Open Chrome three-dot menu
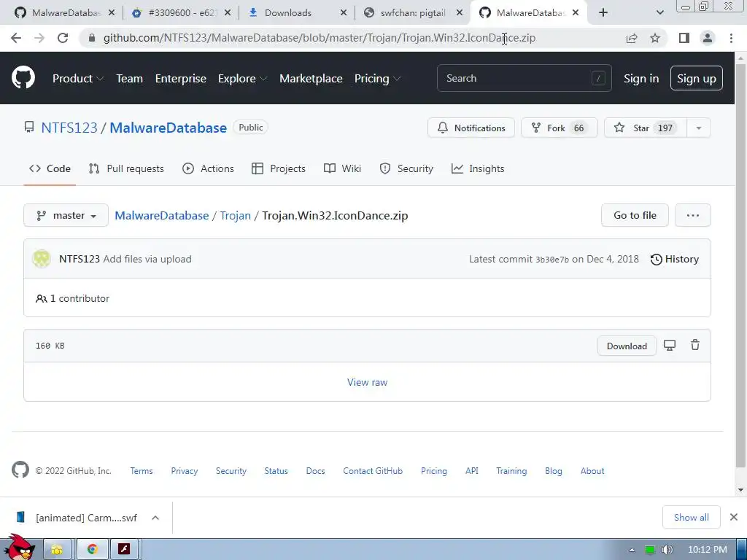Viewport: 747px width, 560px height. pyautogui.click(x=731, y=38)
